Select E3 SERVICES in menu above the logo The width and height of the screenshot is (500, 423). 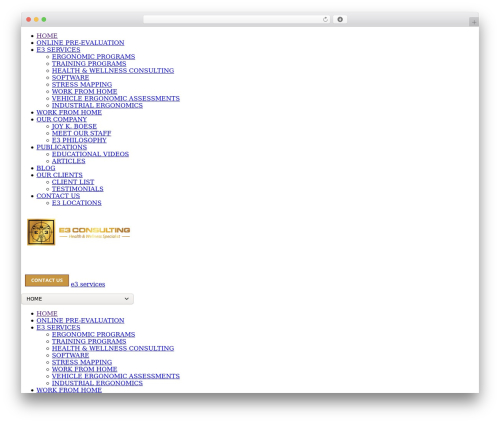click(x=58, y=50)
